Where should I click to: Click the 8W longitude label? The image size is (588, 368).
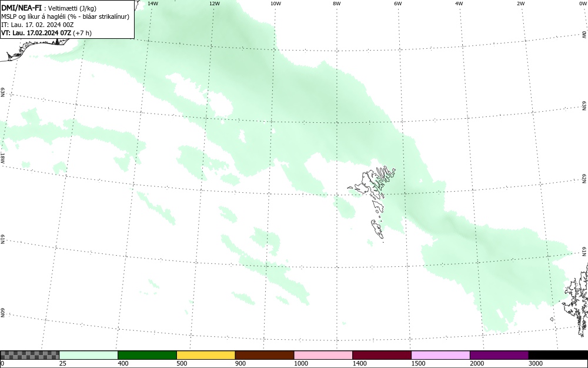pos(337,4)
